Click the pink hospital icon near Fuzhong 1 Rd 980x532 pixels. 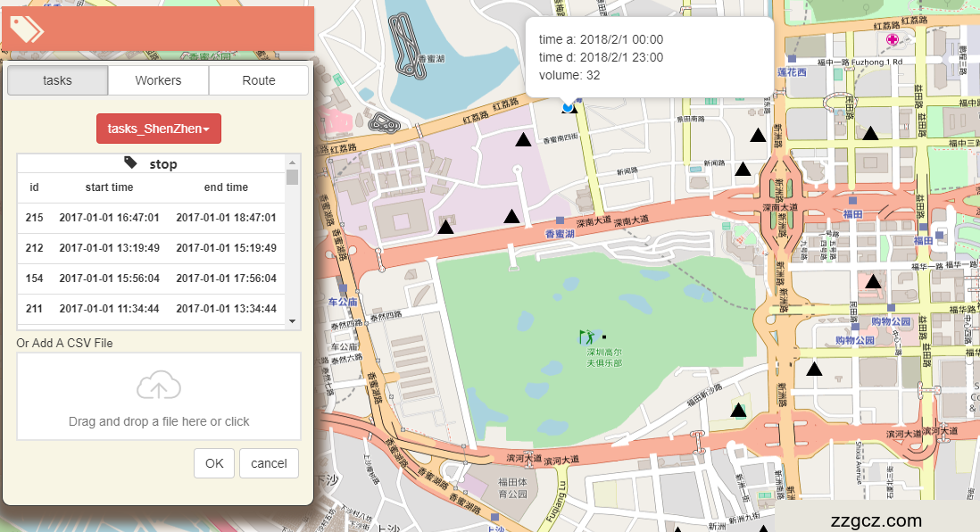pyautogui.click(x=892, y=40)
